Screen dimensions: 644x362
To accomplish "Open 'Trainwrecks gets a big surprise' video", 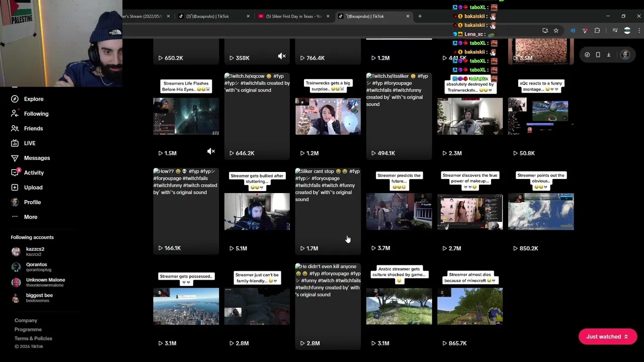I will [328, 116].
